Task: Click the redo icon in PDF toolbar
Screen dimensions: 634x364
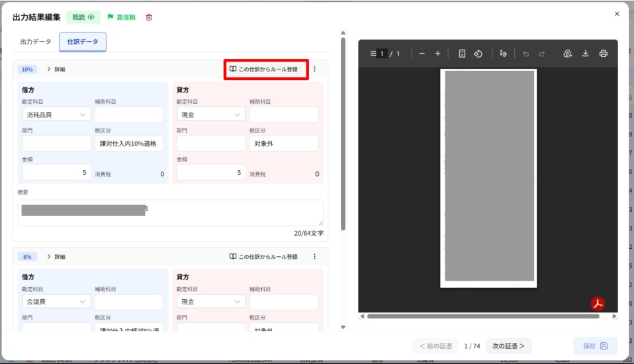Action: pyautogui.click(x=541, y=54)
